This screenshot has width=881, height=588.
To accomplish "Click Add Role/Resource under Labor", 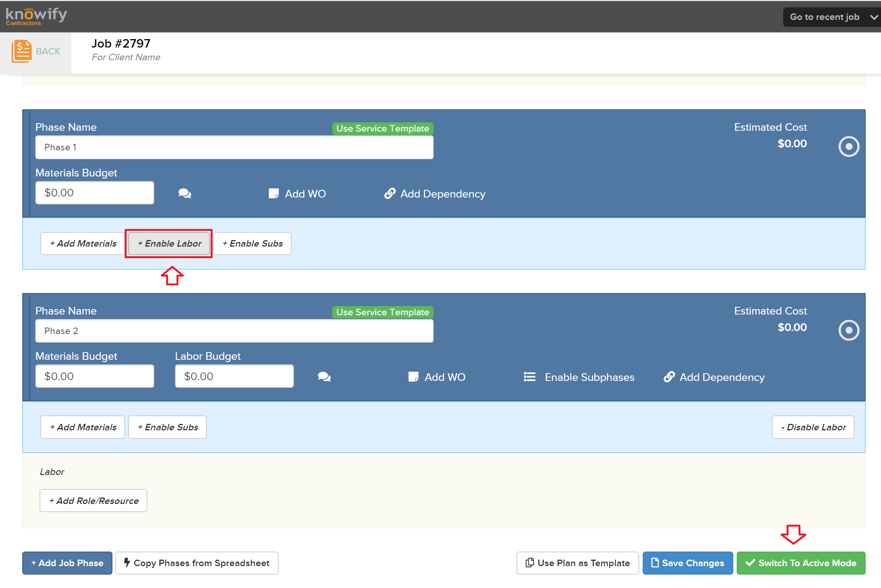I will 94,501.
